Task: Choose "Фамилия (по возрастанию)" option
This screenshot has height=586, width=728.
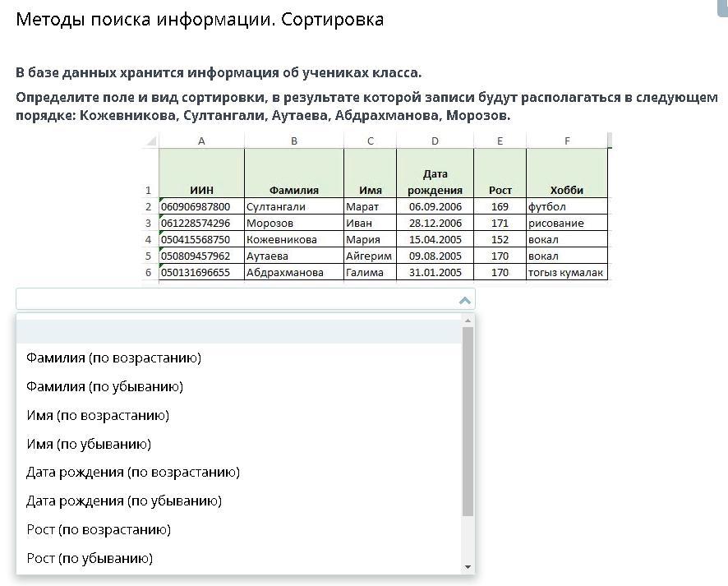Action: click(x=239, y=358)
